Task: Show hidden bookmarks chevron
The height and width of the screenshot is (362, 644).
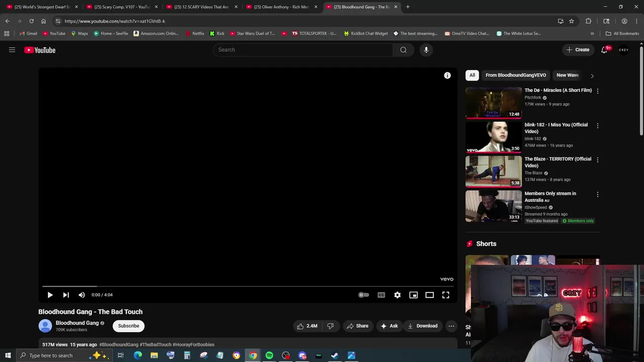Action: click(x=592, y=34)
